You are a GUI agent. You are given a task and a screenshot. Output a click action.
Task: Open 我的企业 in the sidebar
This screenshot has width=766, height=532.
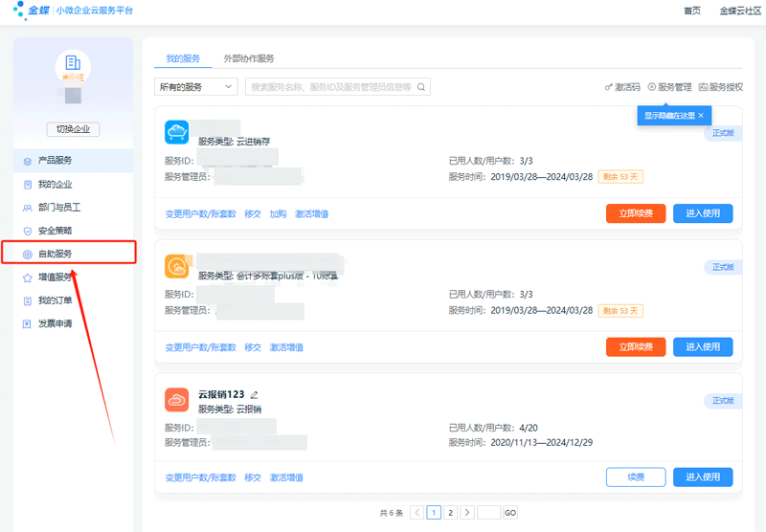coord(73,185)
